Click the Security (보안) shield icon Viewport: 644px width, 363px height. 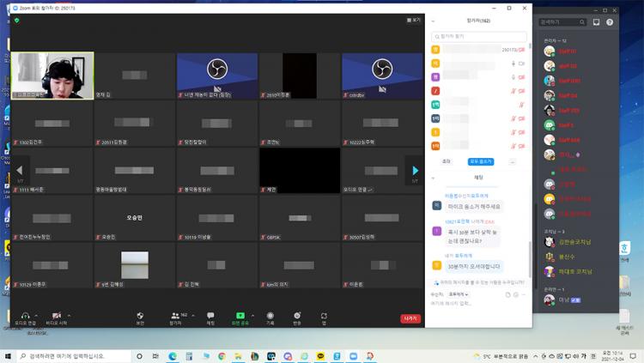(140, 316)
